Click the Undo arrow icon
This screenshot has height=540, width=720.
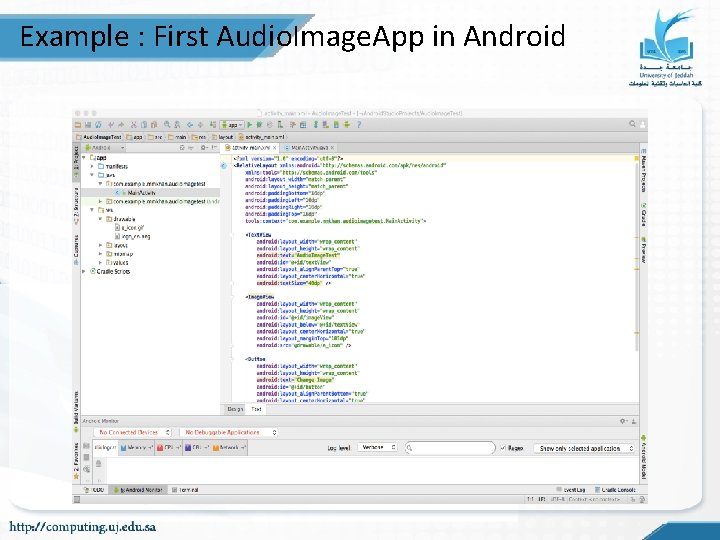click(x=111, y=125)
